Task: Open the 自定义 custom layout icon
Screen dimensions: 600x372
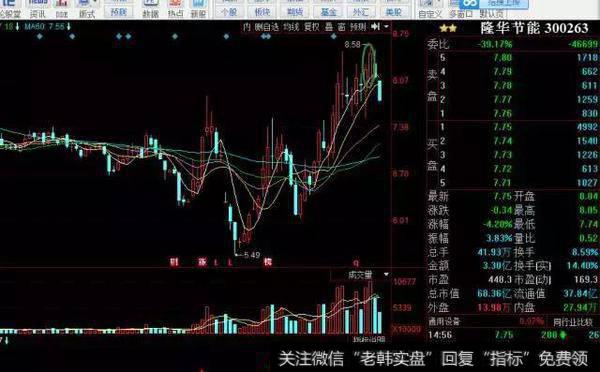Action: click(x=430, y=8)
